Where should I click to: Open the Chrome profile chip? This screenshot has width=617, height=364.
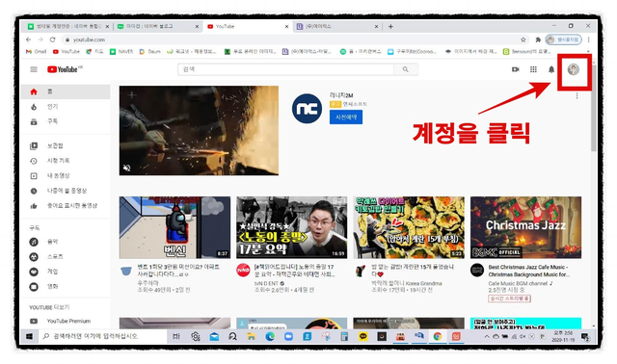[563, 39]
